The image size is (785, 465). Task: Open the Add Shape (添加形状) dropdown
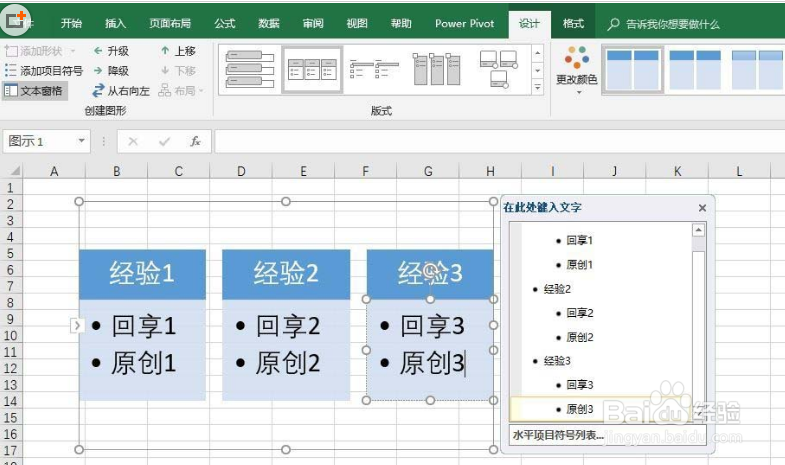(40, 51)
